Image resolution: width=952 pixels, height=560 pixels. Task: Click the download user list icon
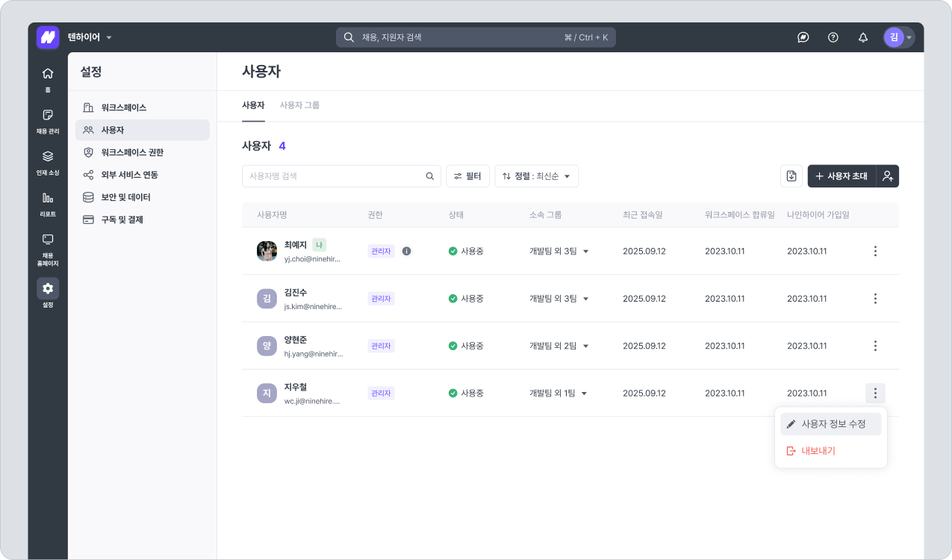coord(791,176)
